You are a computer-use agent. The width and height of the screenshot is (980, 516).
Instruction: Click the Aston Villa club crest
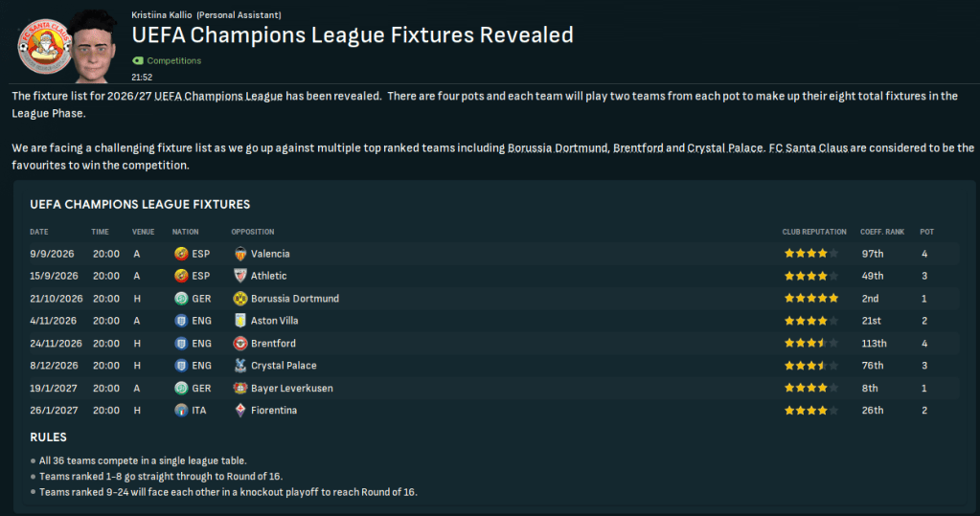pos(240,321)
